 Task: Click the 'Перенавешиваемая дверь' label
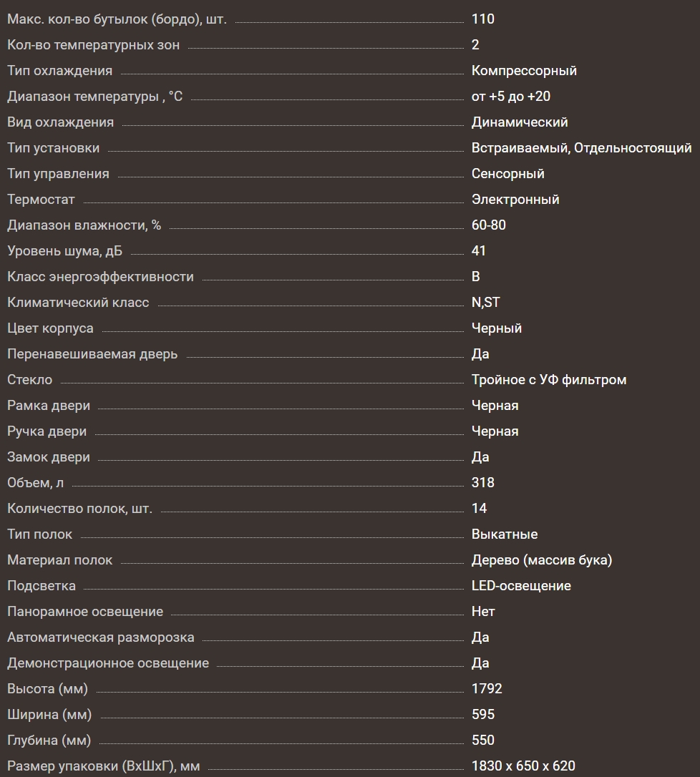[x=92, y=354]
